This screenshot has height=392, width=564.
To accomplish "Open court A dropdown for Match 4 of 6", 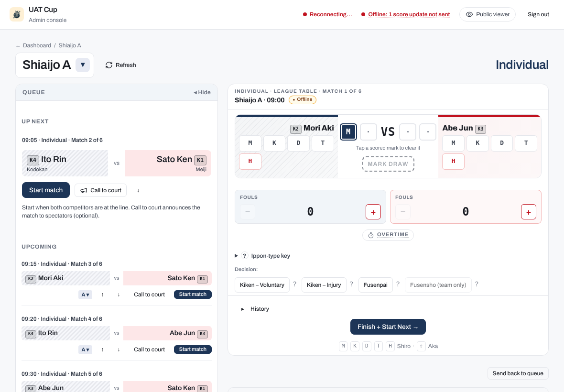I will [85, 349].
